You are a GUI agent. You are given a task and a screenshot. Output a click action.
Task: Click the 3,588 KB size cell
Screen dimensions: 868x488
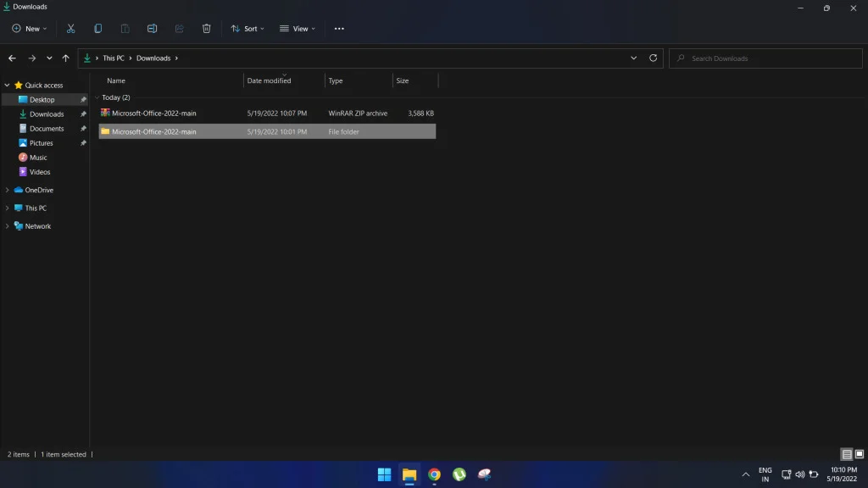[420, 114]
